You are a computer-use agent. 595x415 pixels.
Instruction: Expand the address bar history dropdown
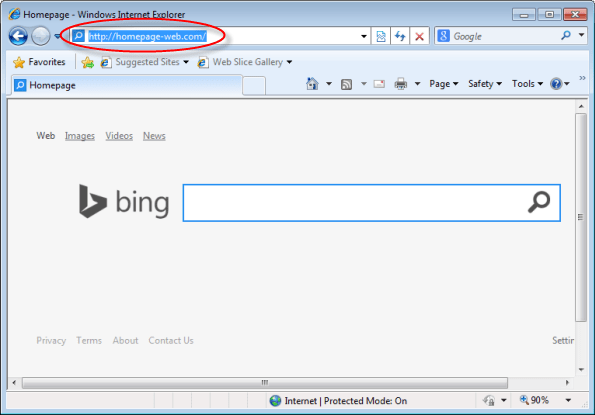364,36
